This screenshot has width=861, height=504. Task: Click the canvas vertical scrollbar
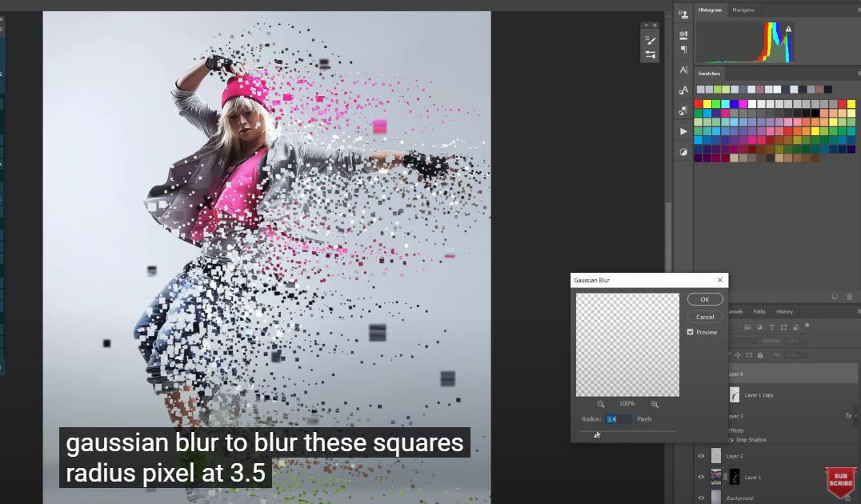pos(669,236)
